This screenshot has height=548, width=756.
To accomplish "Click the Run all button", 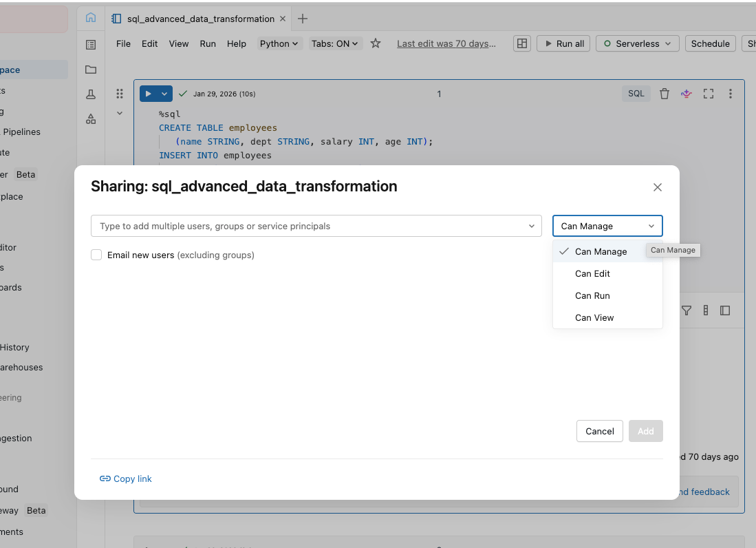I will click(x=563, y=43).
